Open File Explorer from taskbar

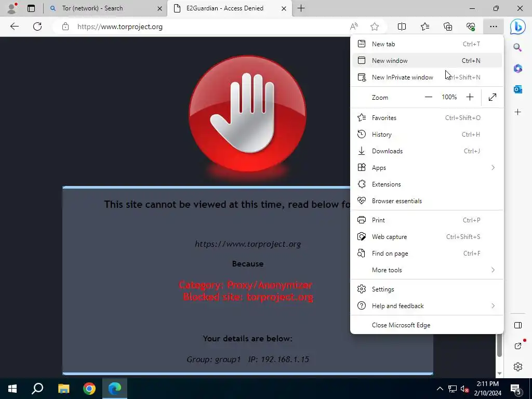63,389
